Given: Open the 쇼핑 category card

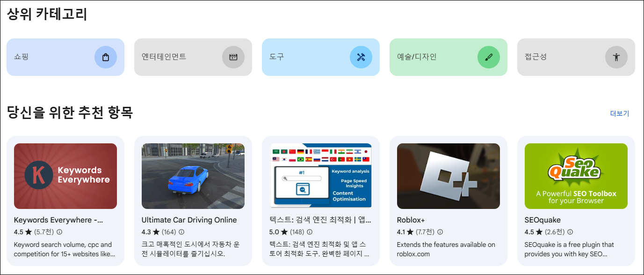Looking at the screenshot, I should tap(65, 57).
